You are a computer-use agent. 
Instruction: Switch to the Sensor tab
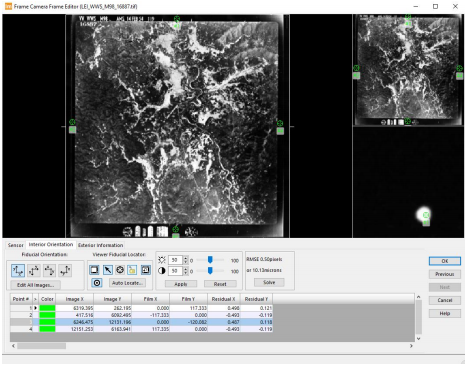(x=15, y=245)
